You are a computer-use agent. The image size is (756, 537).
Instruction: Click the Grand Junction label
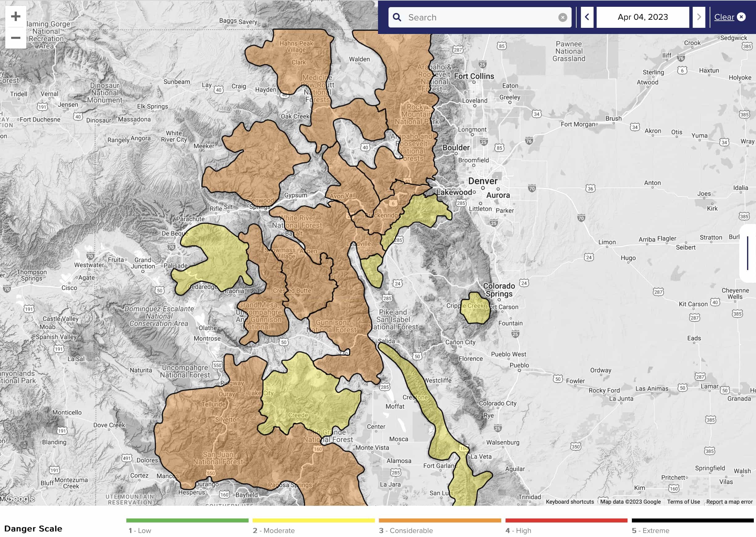coord(143,263)
